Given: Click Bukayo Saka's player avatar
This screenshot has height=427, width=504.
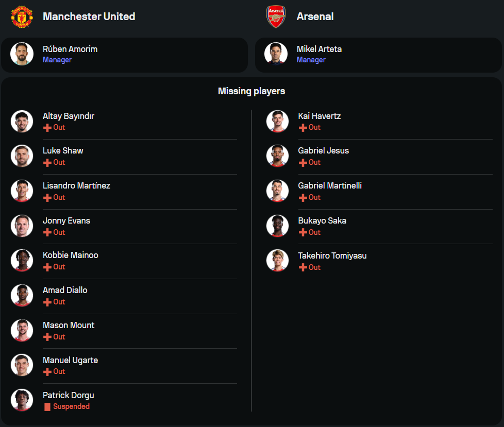Looking at the screenshot, I should [277, 226].
